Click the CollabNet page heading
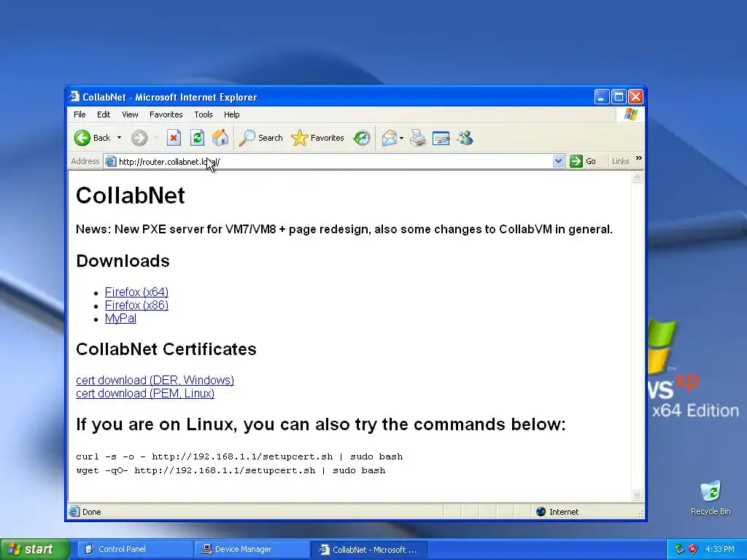The width and height of the screenshot is (747, 560). tap(130, 195)
